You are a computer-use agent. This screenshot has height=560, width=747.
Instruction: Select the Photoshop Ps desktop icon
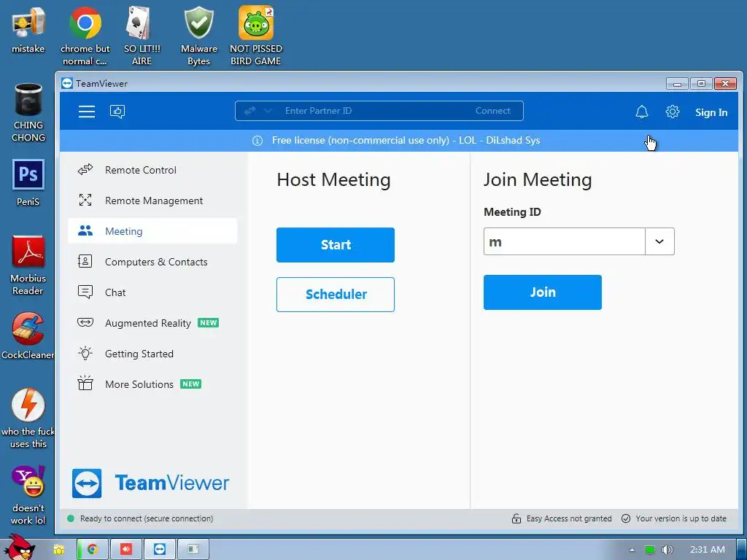click(28, 183)
